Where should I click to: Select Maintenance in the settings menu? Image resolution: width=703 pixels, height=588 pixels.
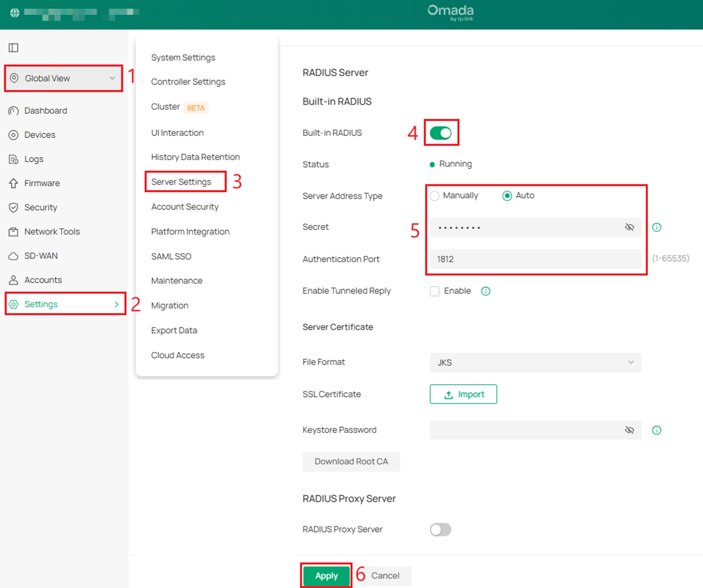tap(177, 280)
